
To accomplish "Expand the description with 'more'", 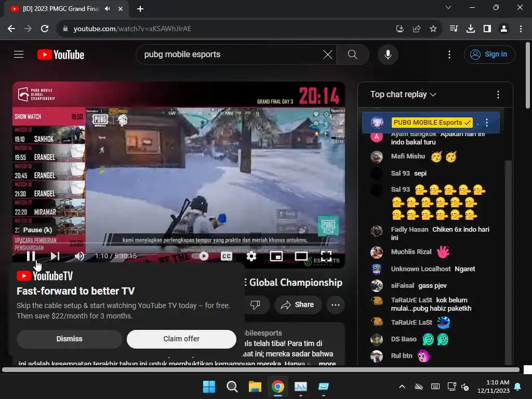I will tap(327, 363).
